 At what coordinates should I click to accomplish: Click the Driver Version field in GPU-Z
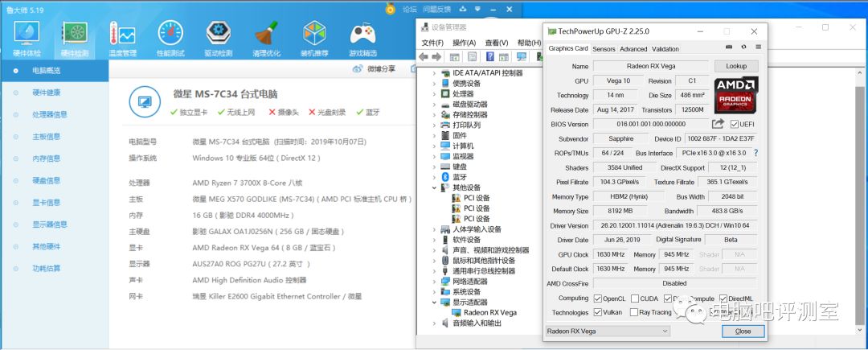tap(675, 225)
